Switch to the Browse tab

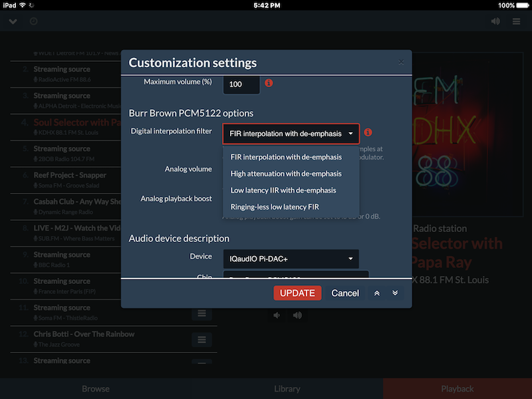point(96,389)
